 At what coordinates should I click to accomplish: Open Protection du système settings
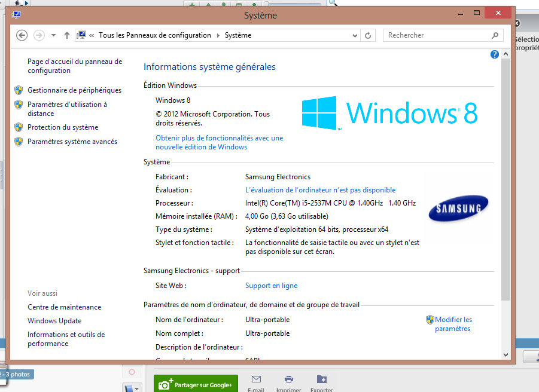pyautogui.click(x=63, y=127)
